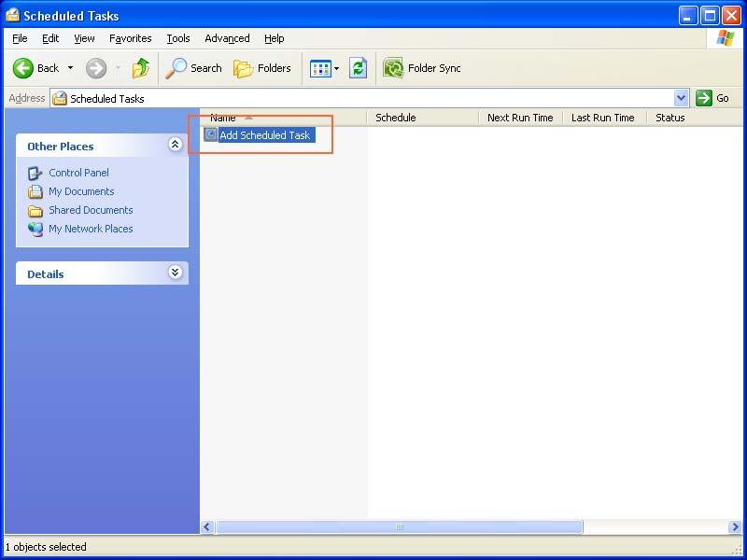Click the horizontal scrollbar thumb
The height and width of the screenshot is (560, 747).
pos(400,526)
